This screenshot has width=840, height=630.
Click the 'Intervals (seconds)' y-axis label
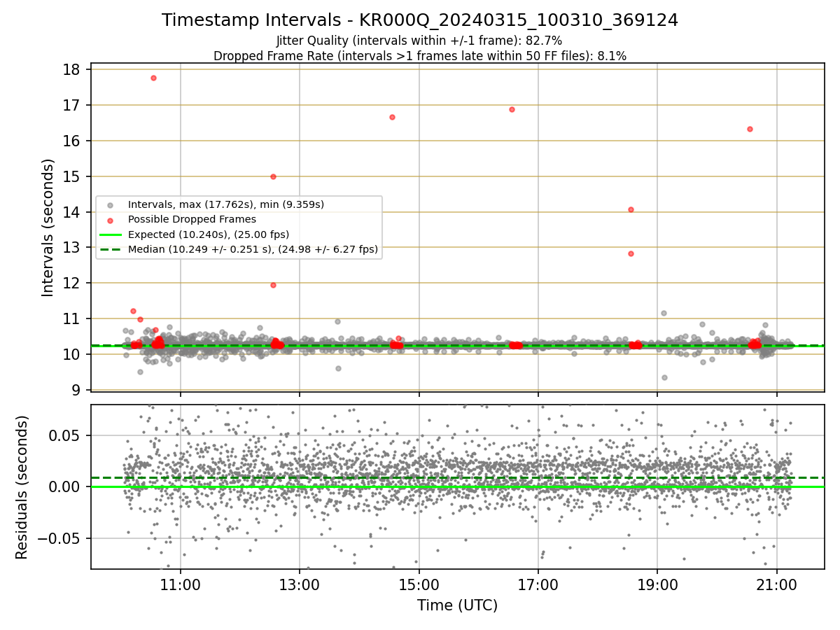click(x=48, y=227)
